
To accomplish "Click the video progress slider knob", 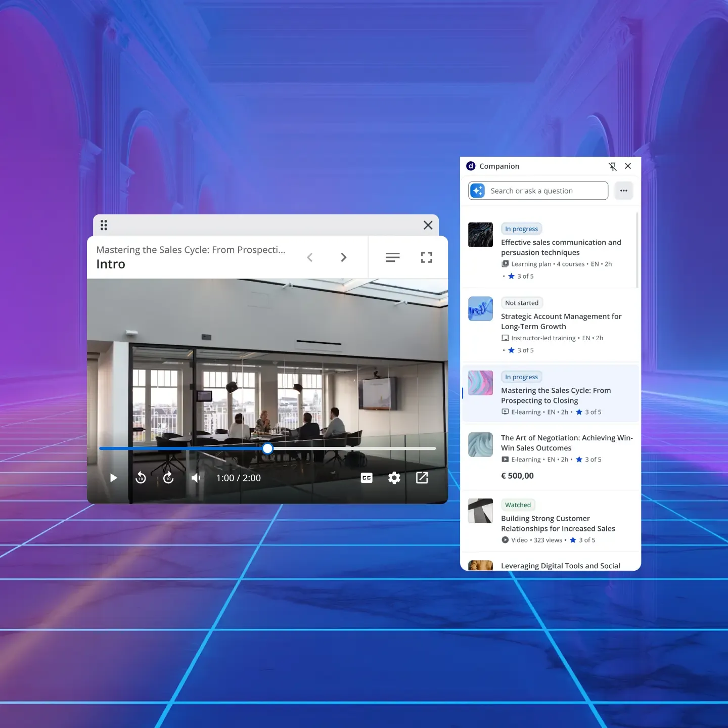I will point(268,448).
